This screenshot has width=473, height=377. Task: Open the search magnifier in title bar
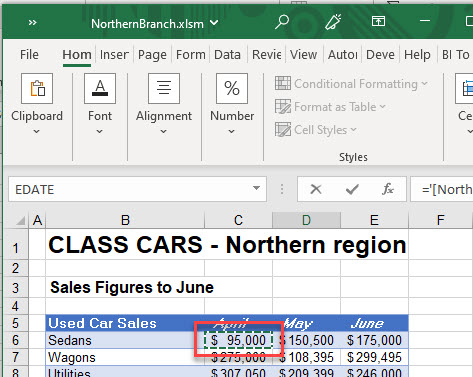(282, 22)
